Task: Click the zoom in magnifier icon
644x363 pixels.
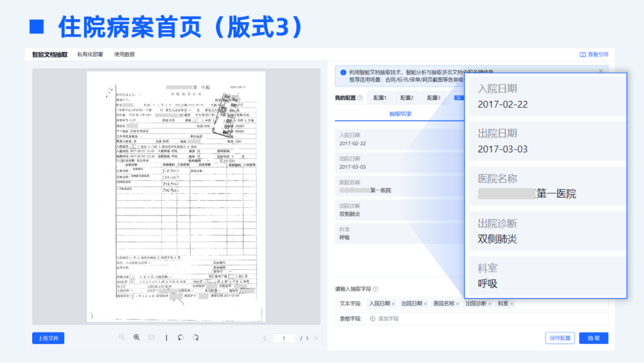Action: [x=137, y=337]
